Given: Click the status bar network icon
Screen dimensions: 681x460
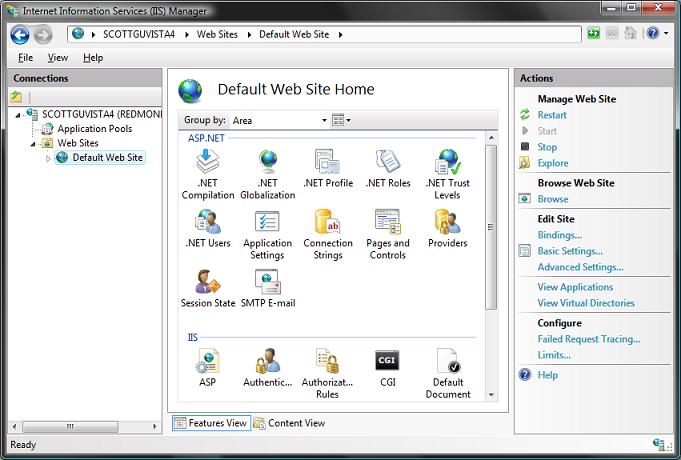Looking at the screenshot, I should [x=658, y=444].
